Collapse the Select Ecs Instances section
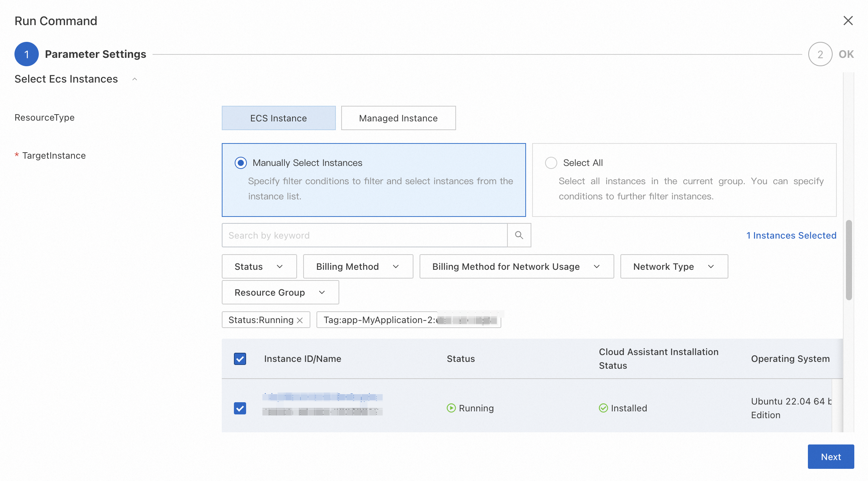Image resolution: width=868 pixels, height=481 pixels. [x=135, y=79]
